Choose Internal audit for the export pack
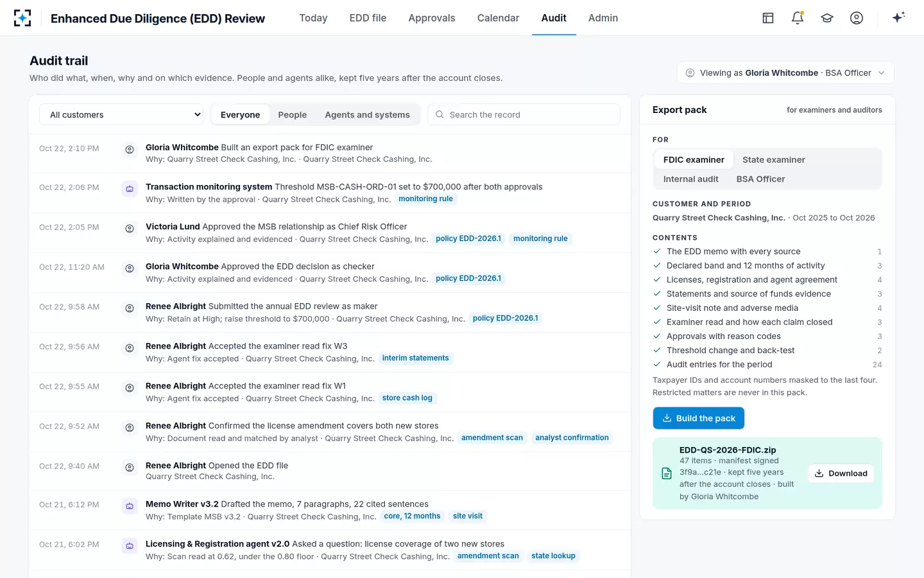The image size is (924, 578). [691, 179]
